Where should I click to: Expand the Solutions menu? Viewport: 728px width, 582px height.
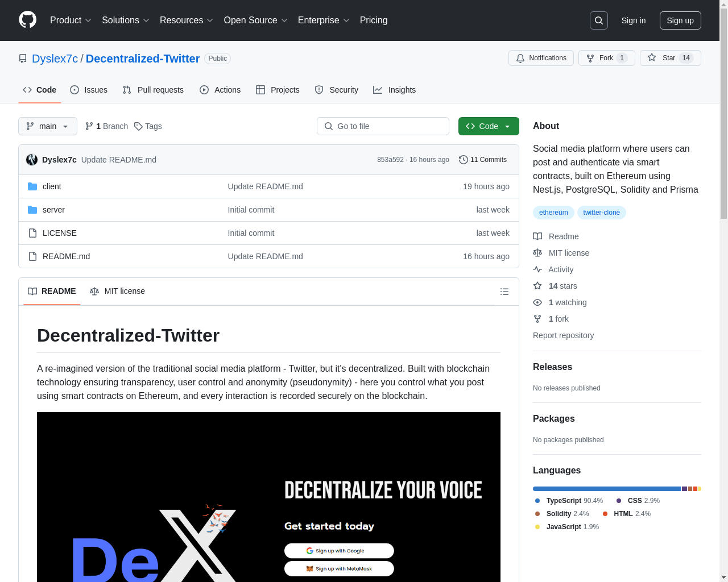pos(126,20)
